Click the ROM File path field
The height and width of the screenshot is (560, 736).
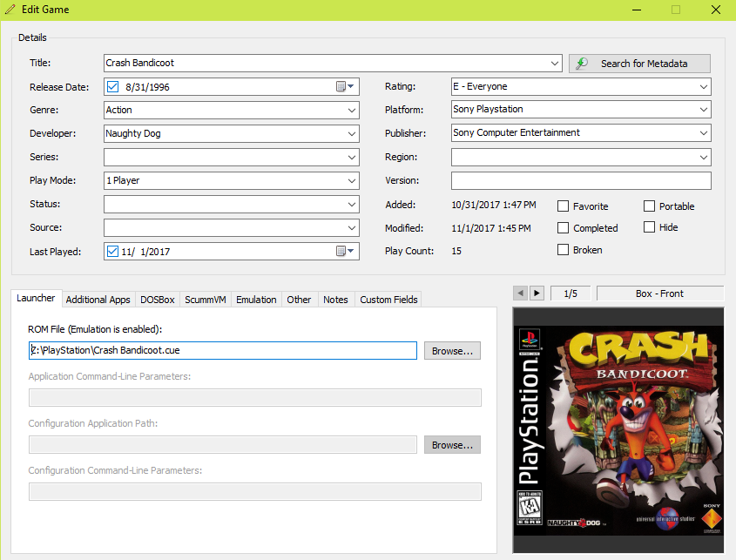pos(222,350)
